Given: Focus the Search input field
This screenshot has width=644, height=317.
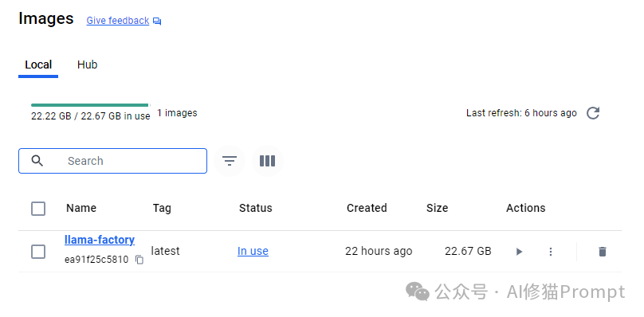Looking at the screenshot, I should coord(112,161).
